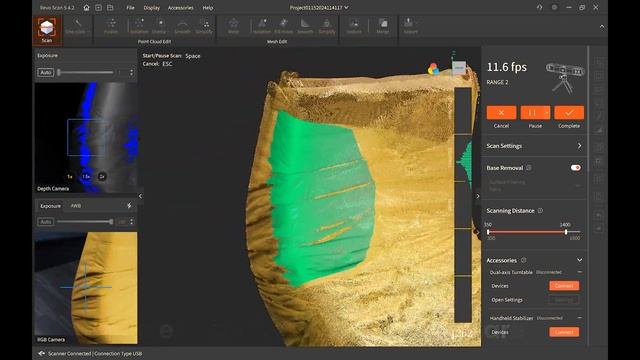Click the view orientation cube
The height and width of the screenshot is (360, 640).
pyautogui.click(x=459, y=67)
